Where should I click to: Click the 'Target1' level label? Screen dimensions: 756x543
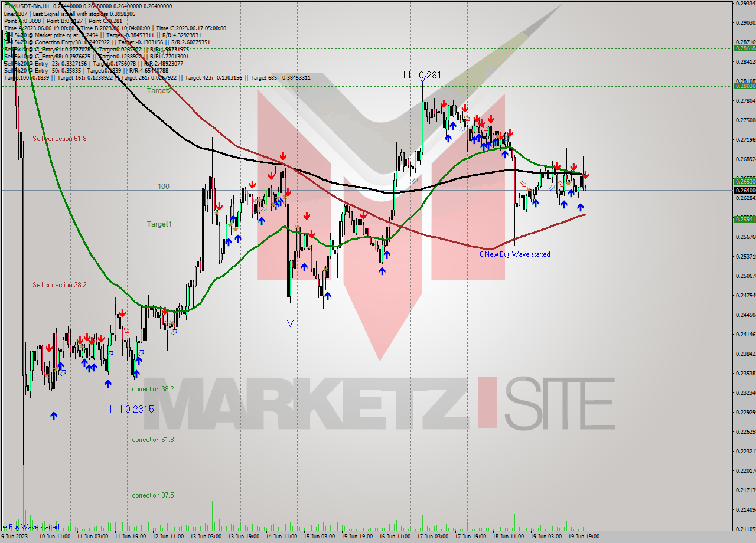click(159, 224)
